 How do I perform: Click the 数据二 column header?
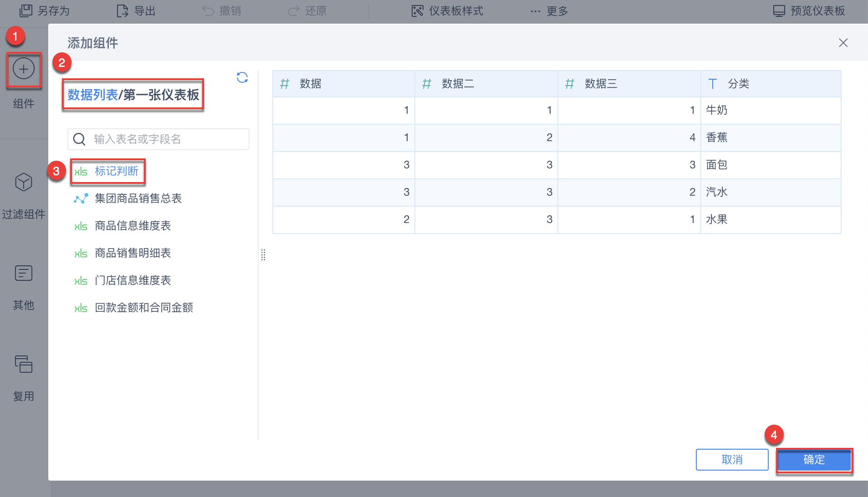click(x=486, y=84)
